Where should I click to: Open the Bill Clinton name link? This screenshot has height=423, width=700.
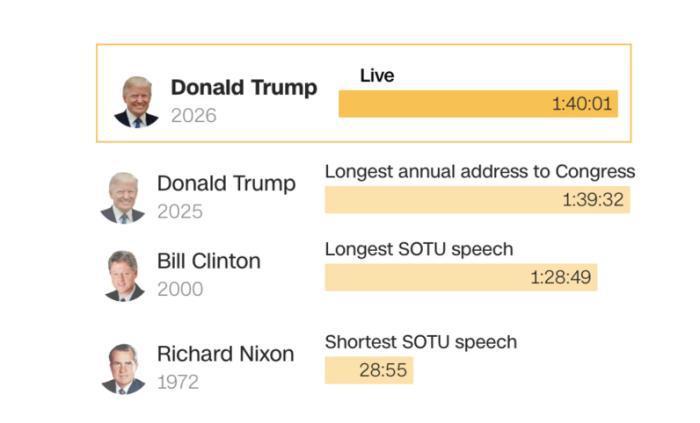[208, 261]
